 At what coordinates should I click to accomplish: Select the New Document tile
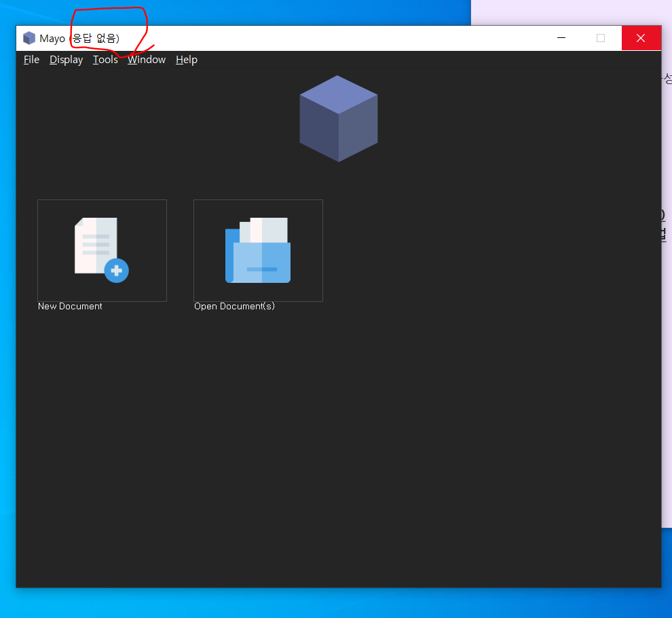pyautogui.click(x=102, y=250)
